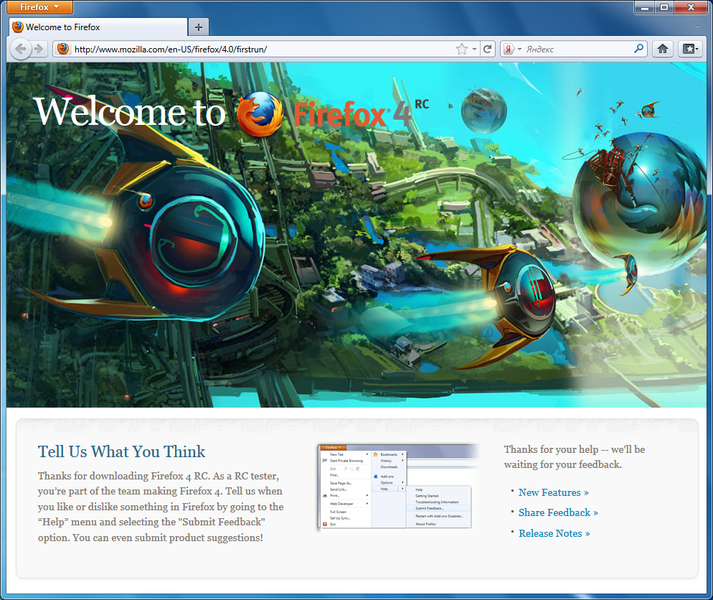Click the magnifier search button
This screenshot has width=713, height=600.
pyautogui.click(x=639, y=49)
